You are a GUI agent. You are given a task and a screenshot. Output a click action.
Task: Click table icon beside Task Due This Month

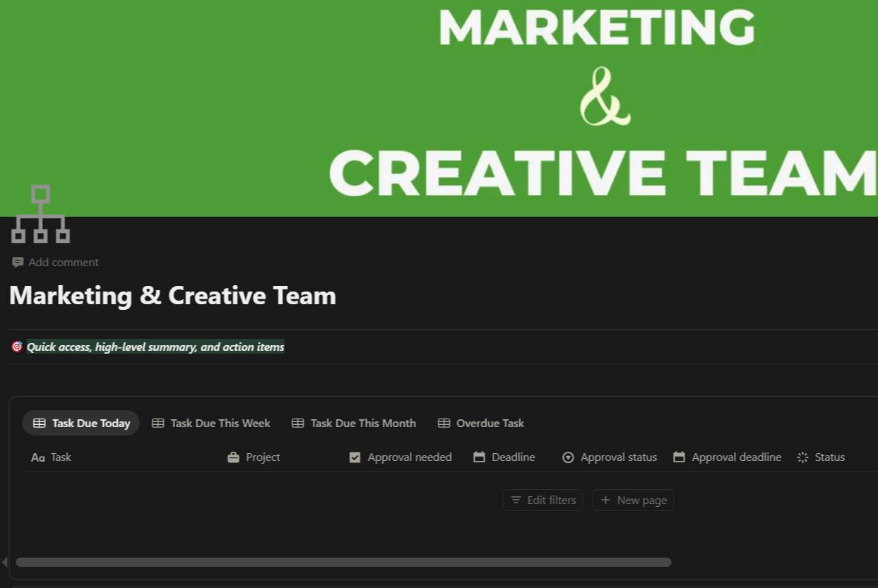pos(298,424)
